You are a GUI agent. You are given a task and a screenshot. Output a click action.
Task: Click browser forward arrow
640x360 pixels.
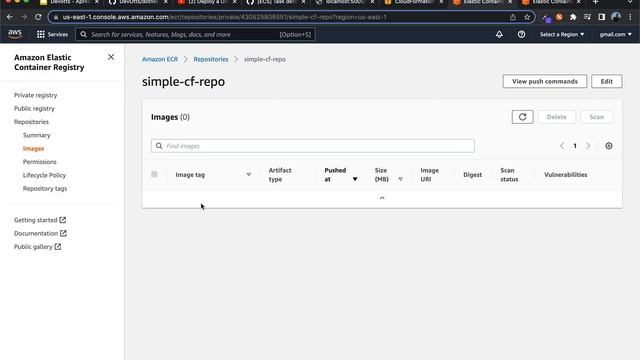24,17
